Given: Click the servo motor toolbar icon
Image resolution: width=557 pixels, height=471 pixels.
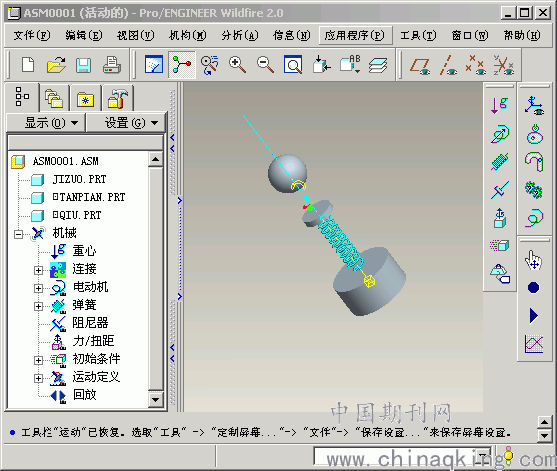Looking at the screenshot, I should click(500, 134).
